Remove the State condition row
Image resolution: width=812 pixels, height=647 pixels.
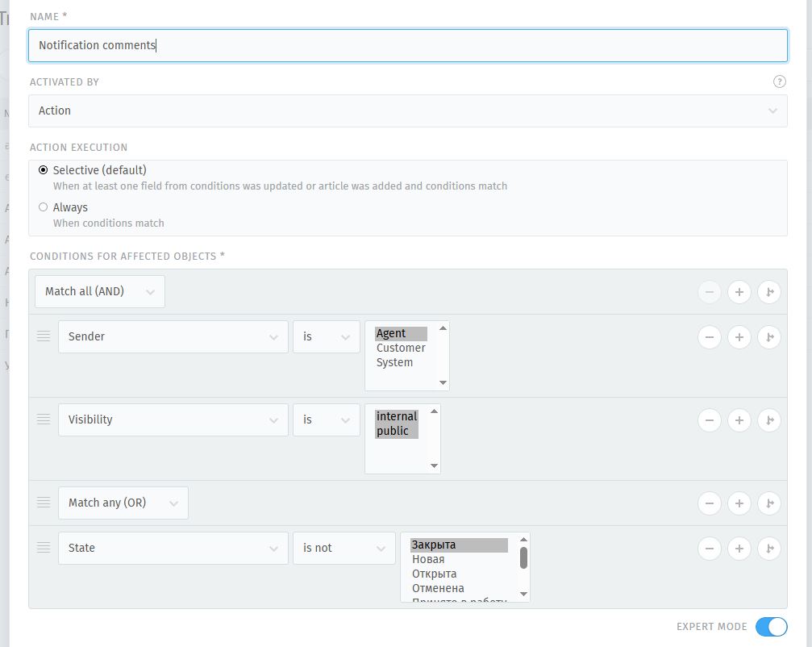coord(709,549)
